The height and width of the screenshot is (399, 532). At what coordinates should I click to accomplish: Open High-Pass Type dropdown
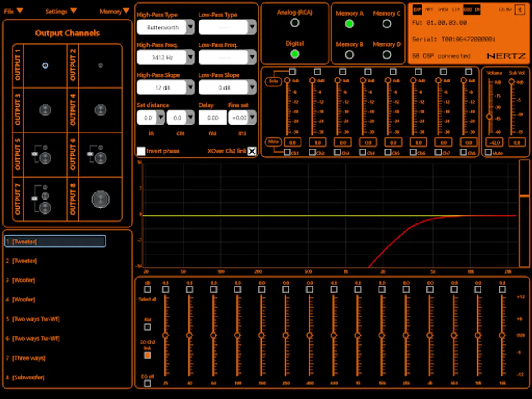[x=190, y=27]
